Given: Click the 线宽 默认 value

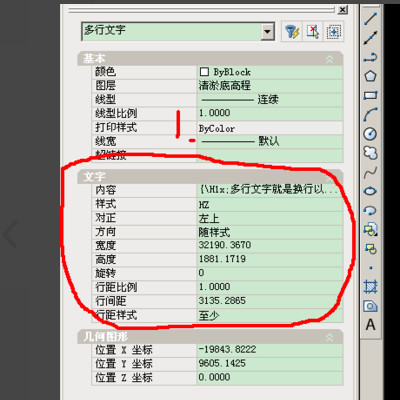Looking at the screenshot, I should click(270, 141).
